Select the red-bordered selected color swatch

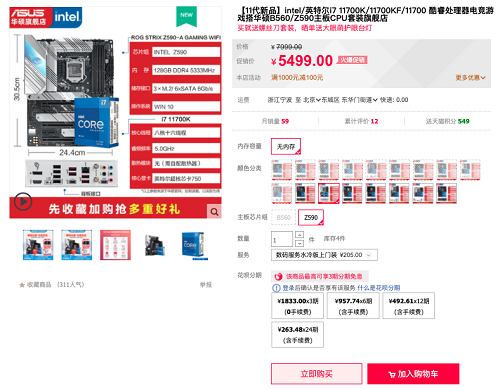(329, 193)
